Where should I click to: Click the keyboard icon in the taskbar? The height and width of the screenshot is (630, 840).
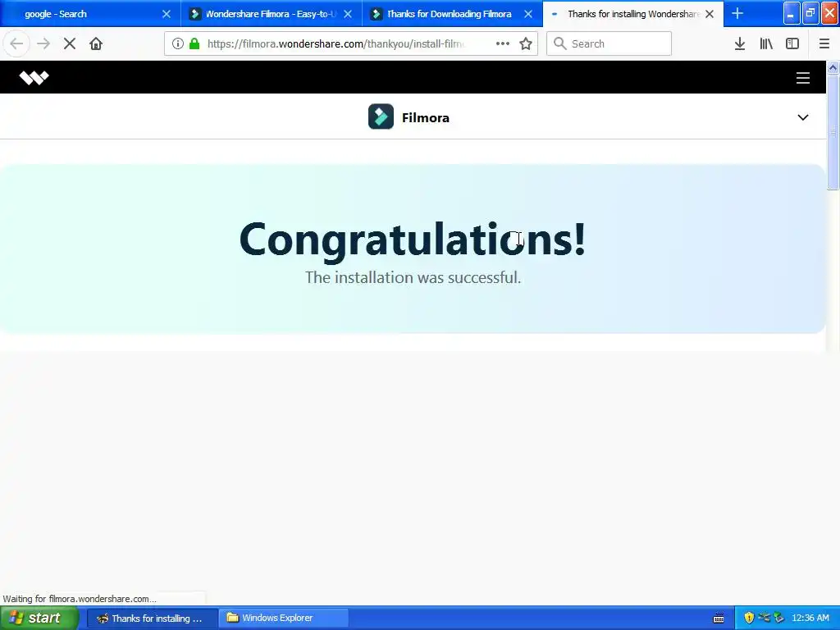tap(719, 619)
